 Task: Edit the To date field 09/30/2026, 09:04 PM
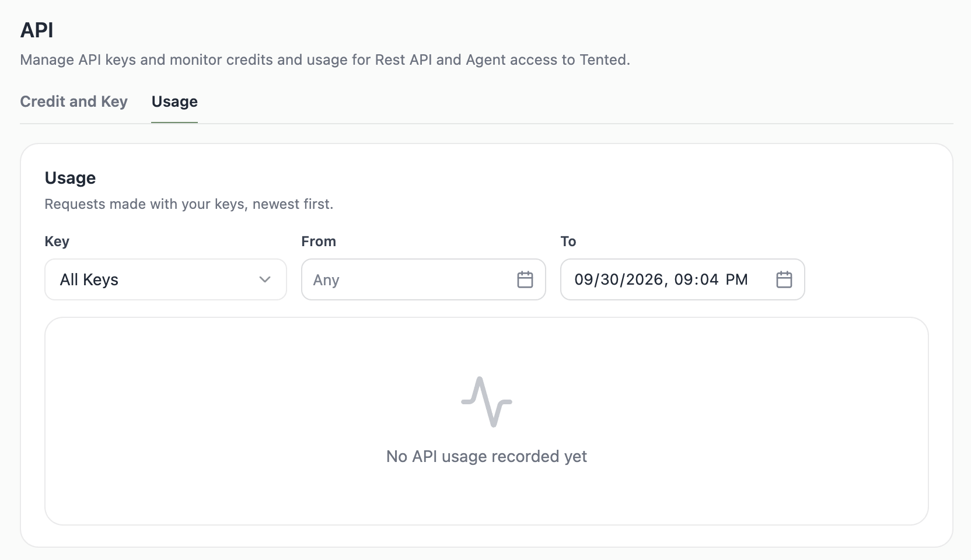click(x=683, y=279)
